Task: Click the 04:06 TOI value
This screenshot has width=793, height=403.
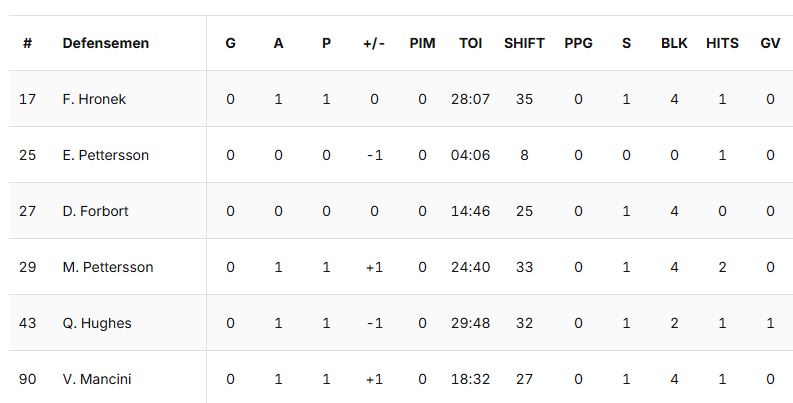Action: point(470,155)
